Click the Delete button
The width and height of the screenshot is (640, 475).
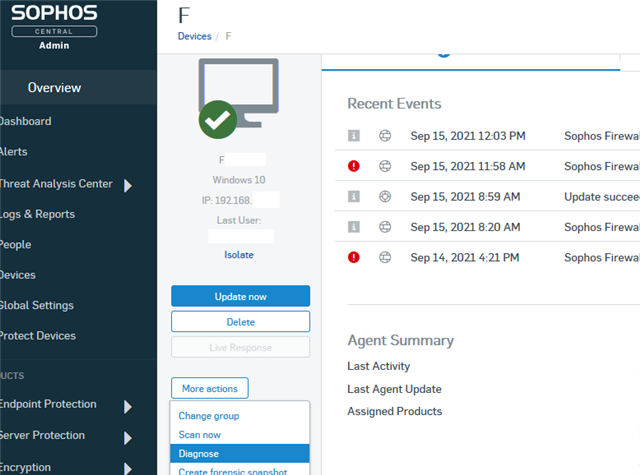click(x=240, y=322)
